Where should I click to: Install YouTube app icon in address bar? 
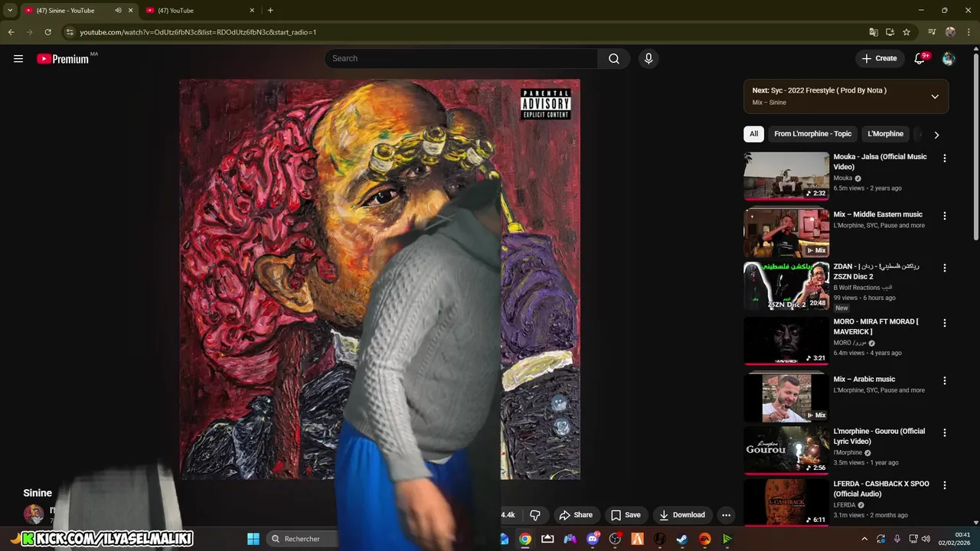(x=890, y=32)
